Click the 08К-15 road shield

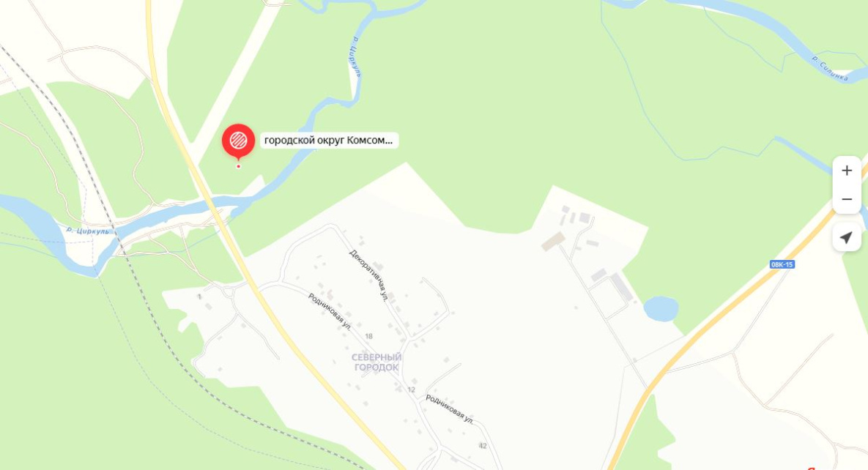tap(782, 264)
